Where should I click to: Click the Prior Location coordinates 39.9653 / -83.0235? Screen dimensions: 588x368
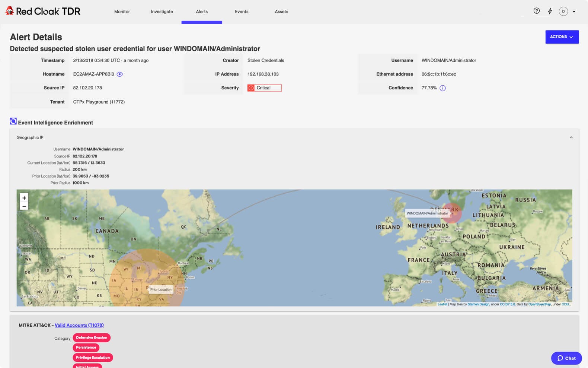[91, 176]
